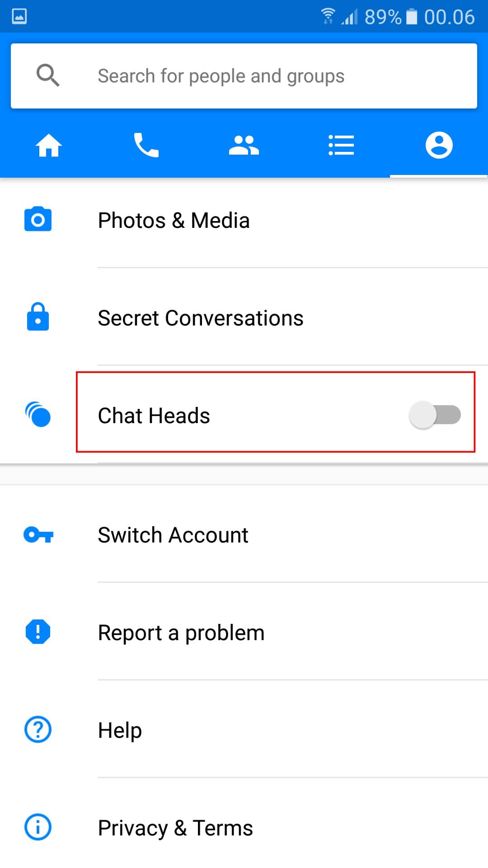Open Photos & Media settings
Viewport: 488px width, 868px height.
coord(244,220)
